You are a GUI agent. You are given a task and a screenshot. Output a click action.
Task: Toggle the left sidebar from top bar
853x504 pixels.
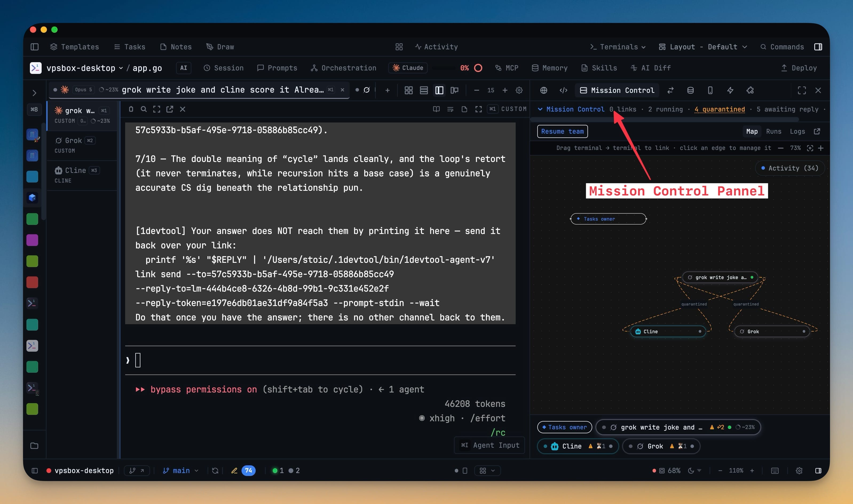tap(35, 47)
